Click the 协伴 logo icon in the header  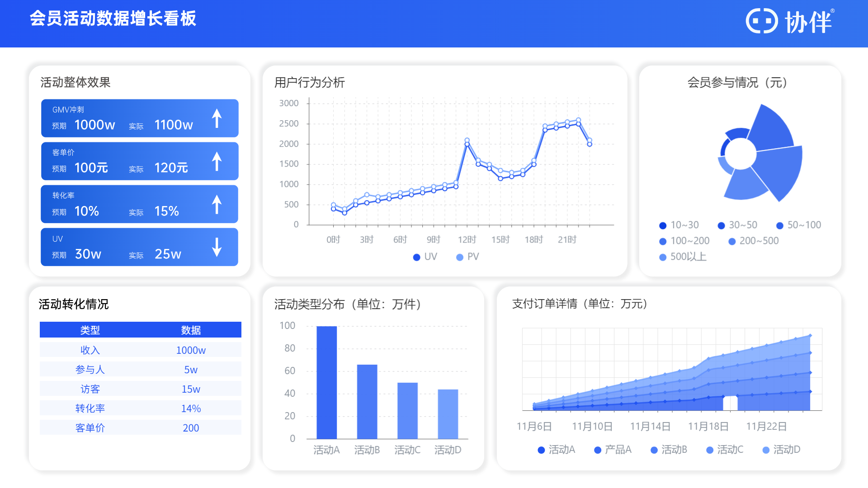point(761,21)
